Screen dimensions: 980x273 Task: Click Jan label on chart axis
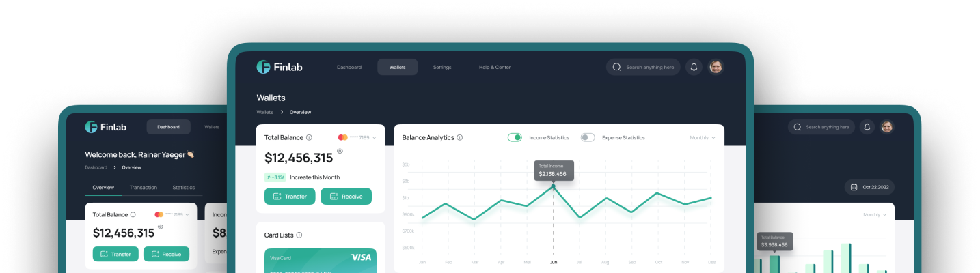(x=422, y=262)
